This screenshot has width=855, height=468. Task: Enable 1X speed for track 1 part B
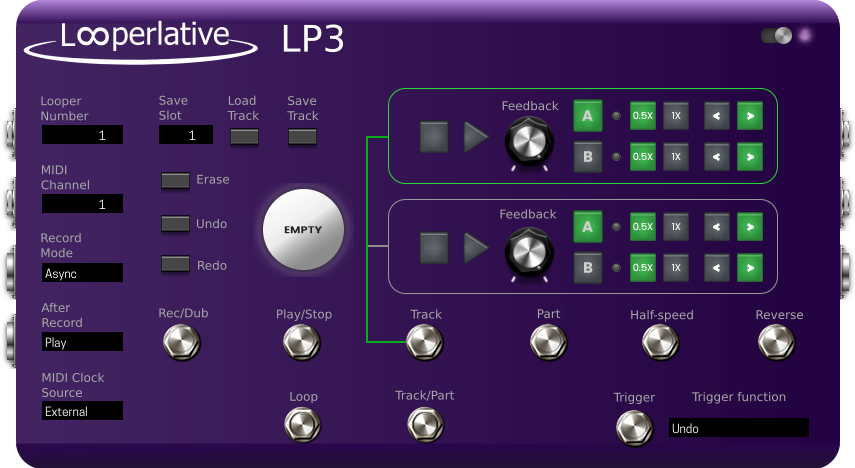(x=676, y=157)
